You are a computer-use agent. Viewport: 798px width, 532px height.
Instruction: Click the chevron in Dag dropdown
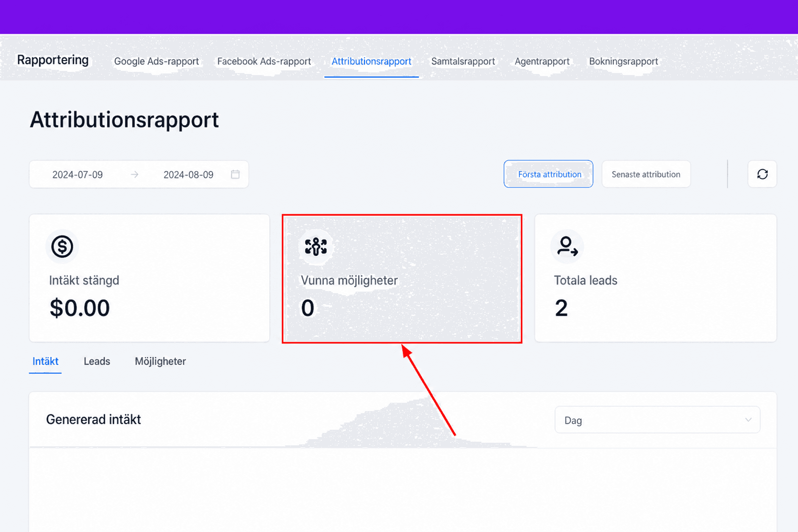tap(748, 420)
